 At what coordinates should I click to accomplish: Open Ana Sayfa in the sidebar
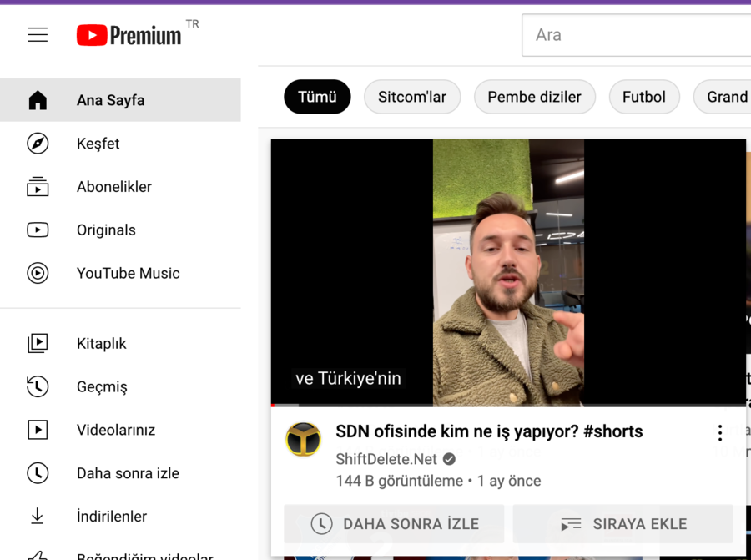[x=120, y=100]
